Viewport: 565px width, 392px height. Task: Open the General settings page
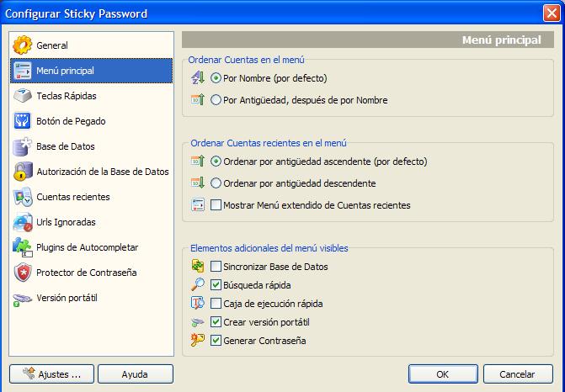(92, 45)
